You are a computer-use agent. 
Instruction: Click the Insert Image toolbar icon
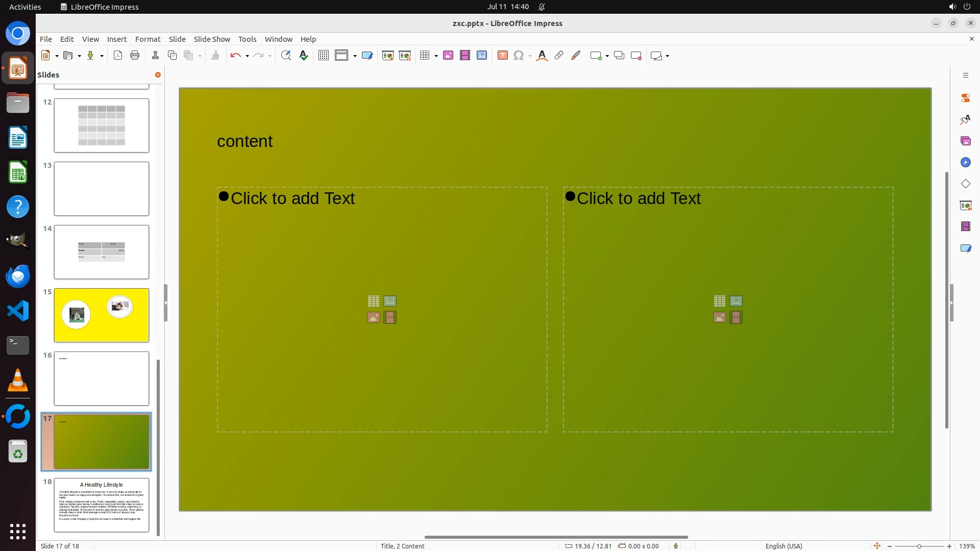(x=448, y=56)
